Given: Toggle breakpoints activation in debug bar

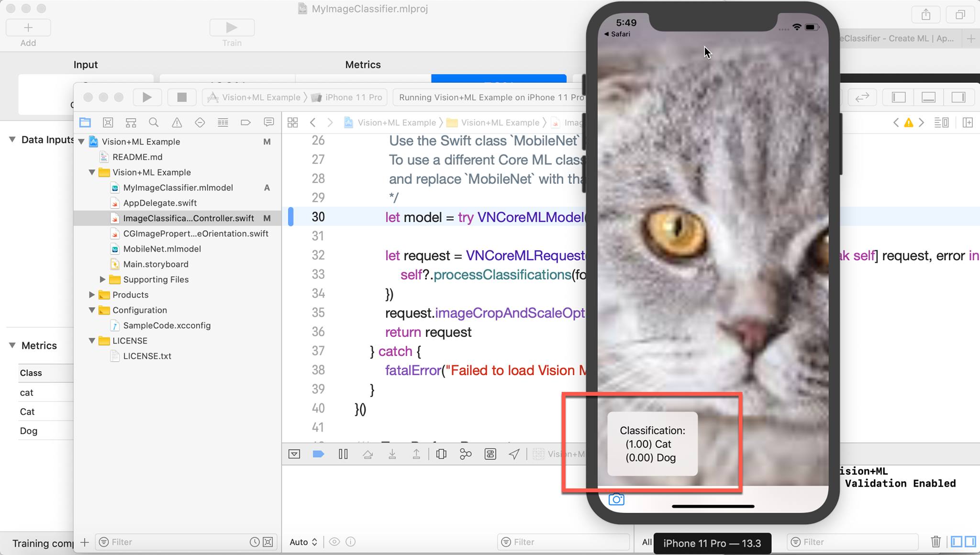Looking at the screenshot, I should (x=318, y=454).
